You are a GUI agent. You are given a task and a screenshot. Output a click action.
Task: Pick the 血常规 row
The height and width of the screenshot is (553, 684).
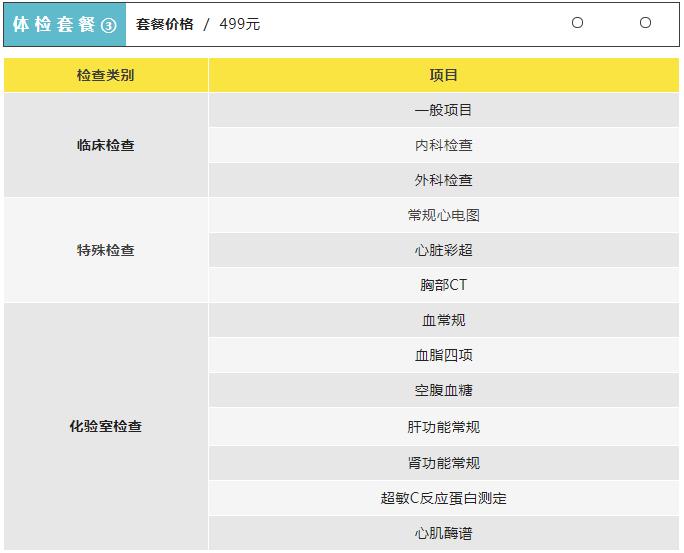(x=443, y=320)
